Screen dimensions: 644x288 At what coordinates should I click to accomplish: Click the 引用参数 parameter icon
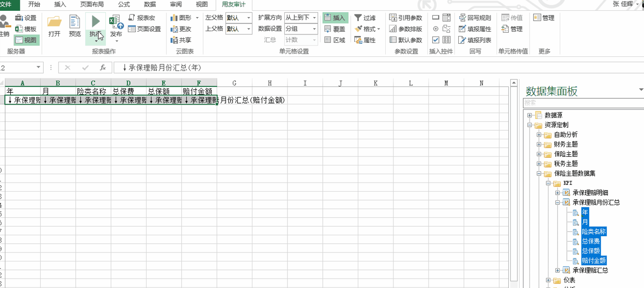(x=406, y=18)
